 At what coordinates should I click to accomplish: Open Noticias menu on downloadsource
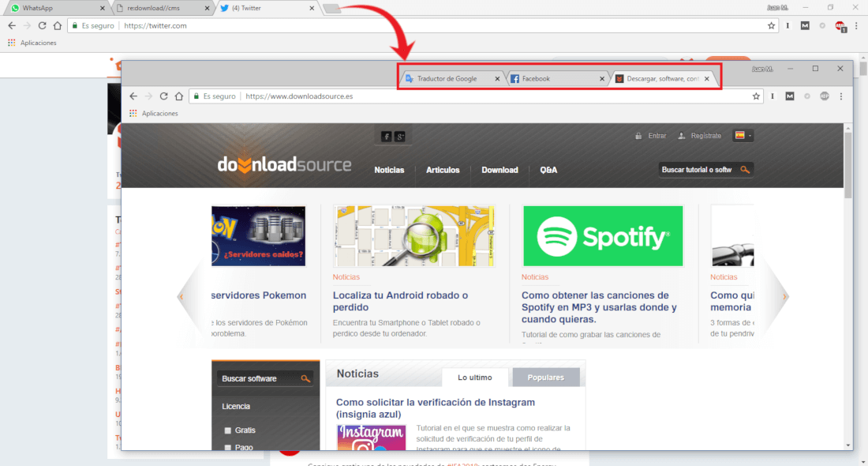[x=389, y=170]
